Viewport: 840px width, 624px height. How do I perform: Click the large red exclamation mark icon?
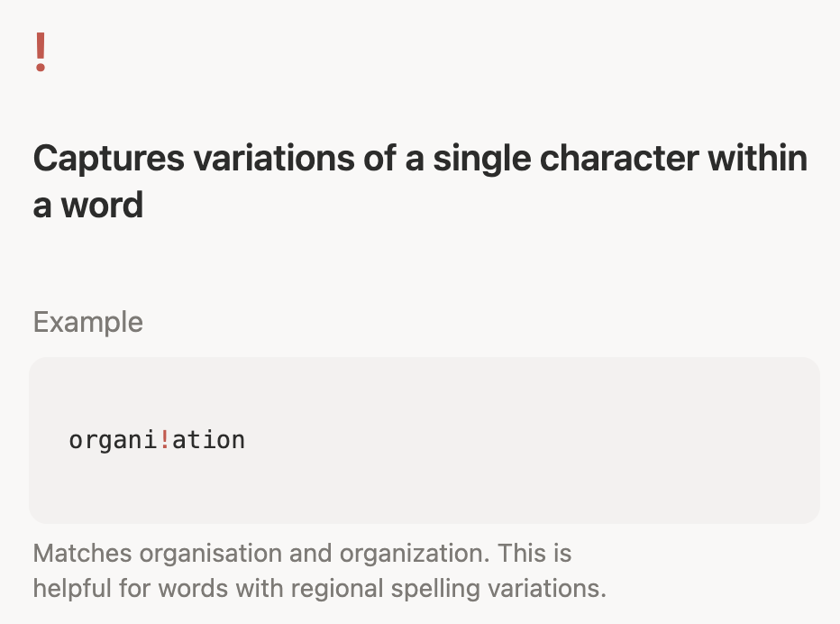pos(40,52)
